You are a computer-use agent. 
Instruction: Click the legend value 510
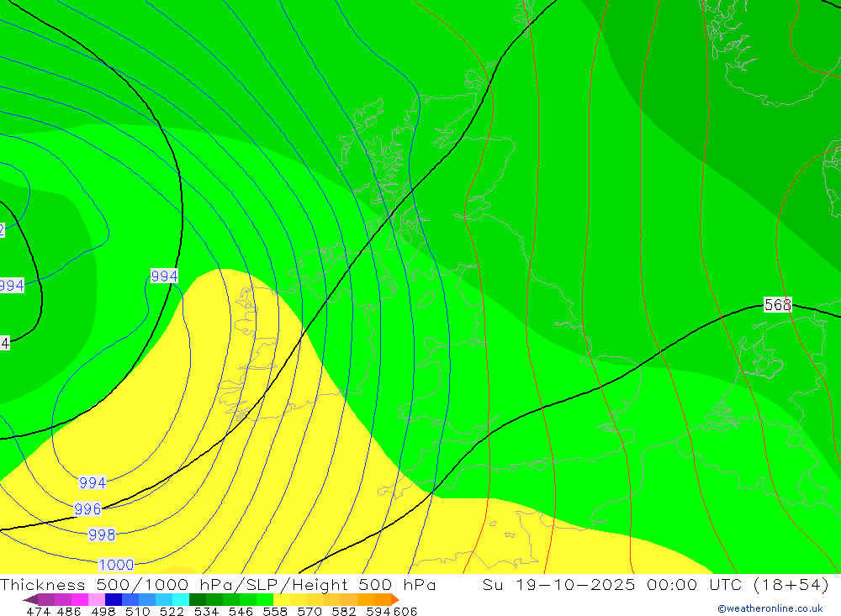137,611
